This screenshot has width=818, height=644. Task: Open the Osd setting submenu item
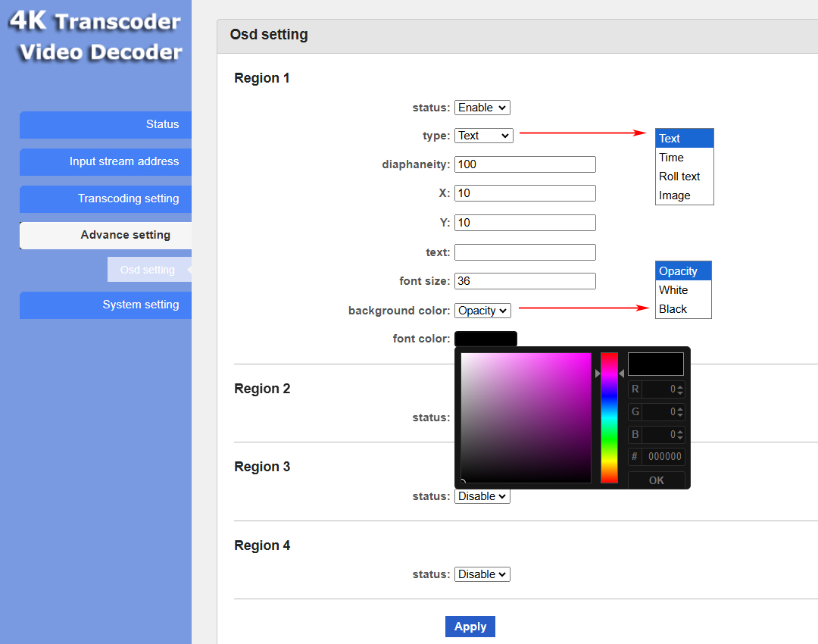(x=149, y=269)
